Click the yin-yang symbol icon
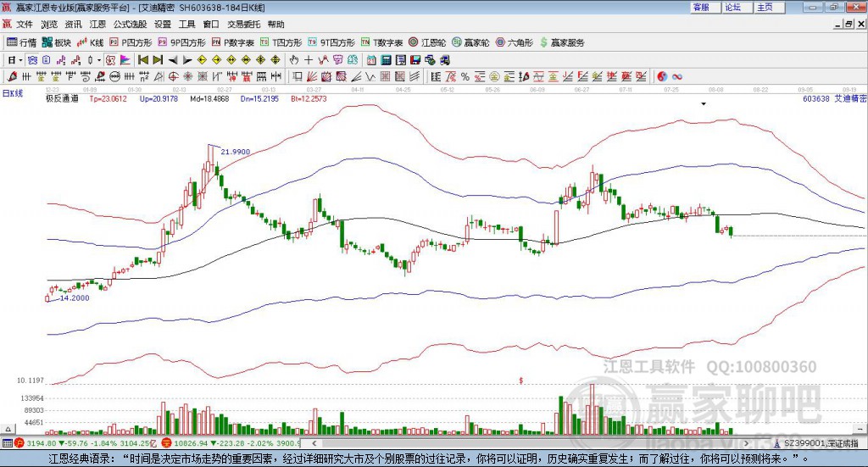This screenshot has height=467, width=868. (x=662, y=77)
